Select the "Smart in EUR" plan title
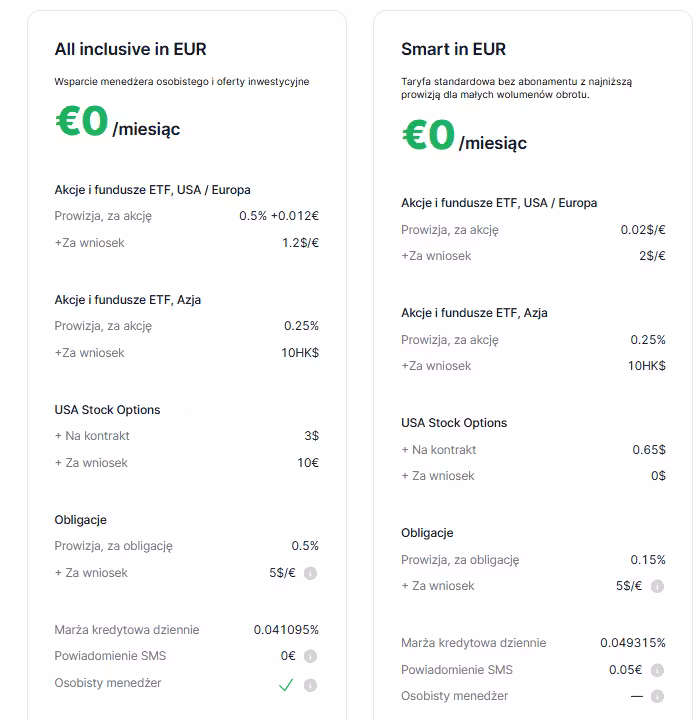 453,49
